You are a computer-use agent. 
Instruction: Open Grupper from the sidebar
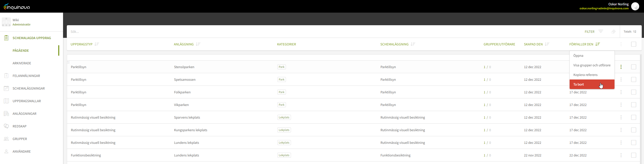tap(20, 139)
